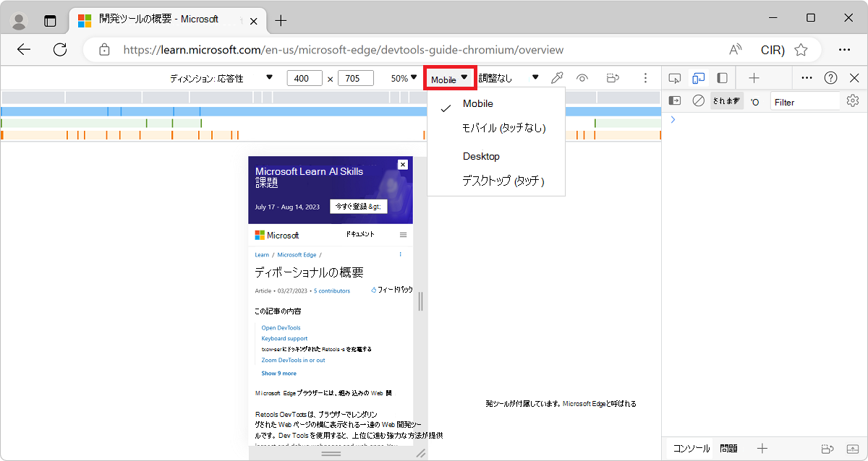Open Console settings gear icon

pos(853,101)
